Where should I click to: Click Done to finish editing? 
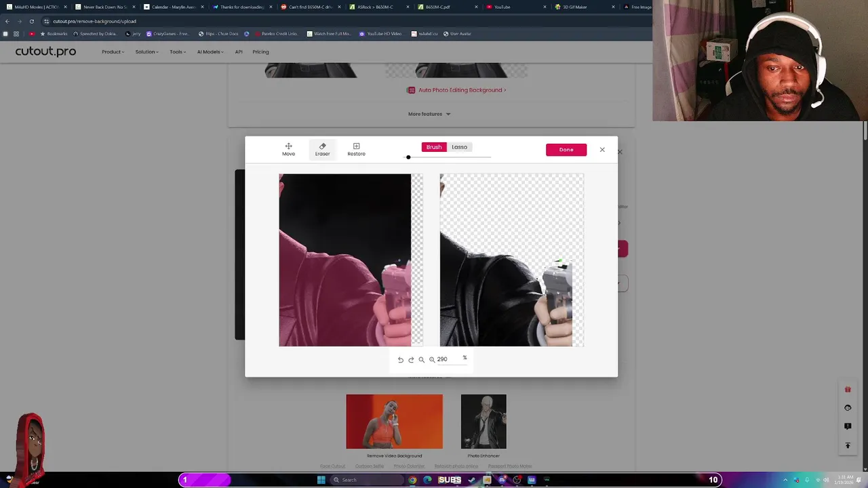pyautogui.click(x=566, y=150)
